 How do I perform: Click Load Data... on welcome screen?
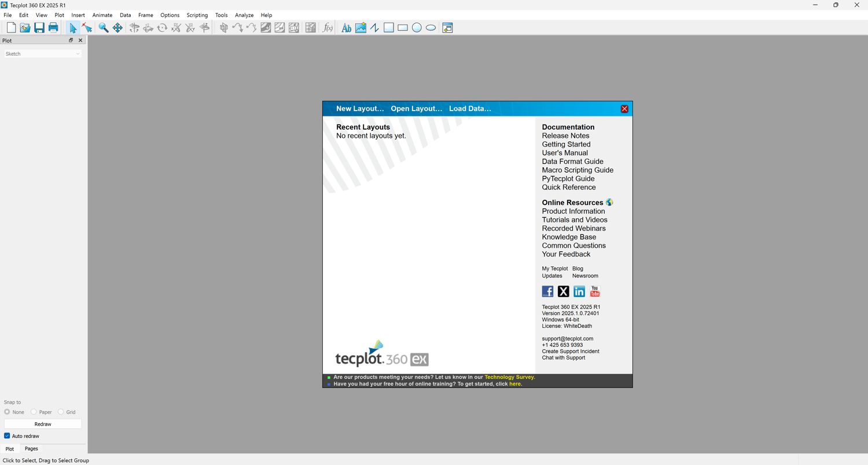[470, 109]
